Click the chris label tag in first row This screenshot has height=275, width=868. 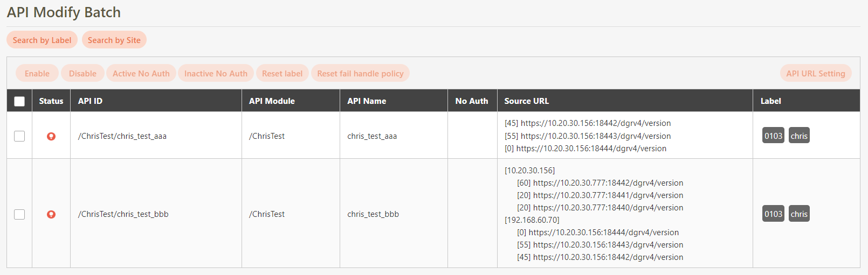click(x=799, y=136)
